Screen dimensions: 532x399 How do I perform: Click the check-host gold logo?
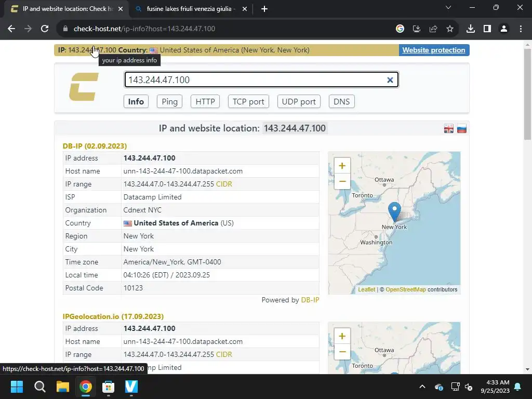[x=84, y=87]
